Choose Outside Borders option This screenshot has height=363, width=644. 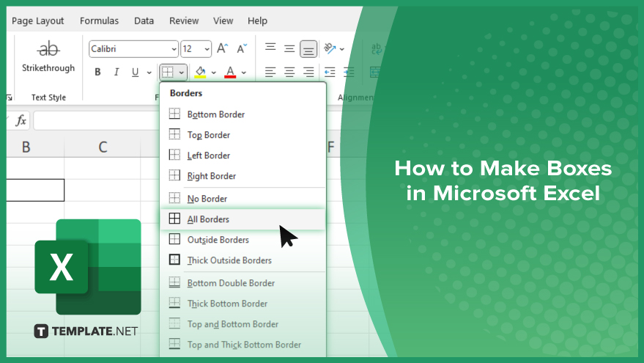point(243,240)
